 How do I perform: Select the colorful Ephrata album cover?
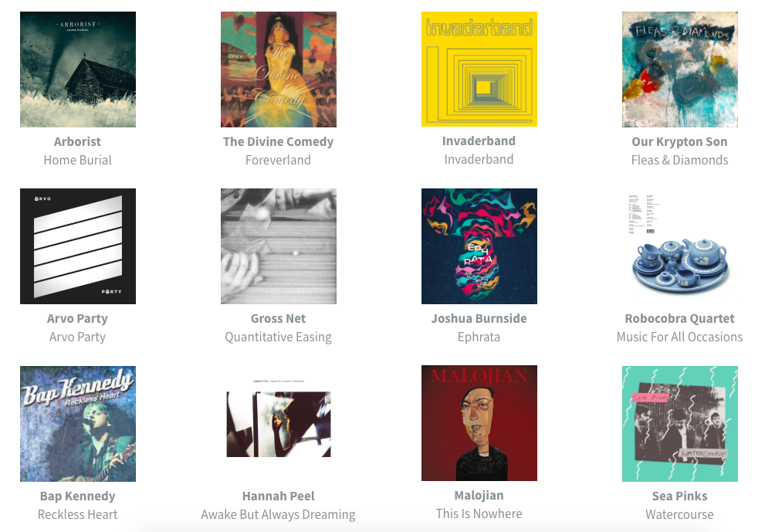tap(479, 246)
